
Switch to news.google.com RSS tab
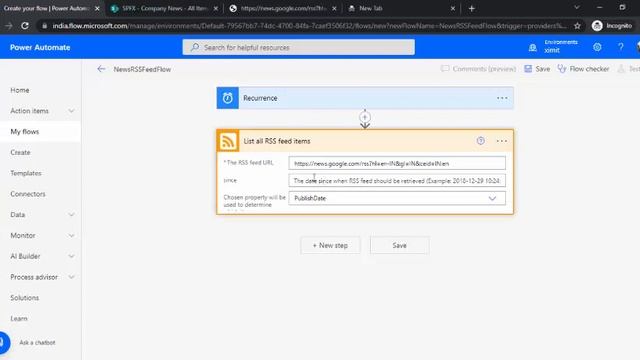click(x=282, y=8)
